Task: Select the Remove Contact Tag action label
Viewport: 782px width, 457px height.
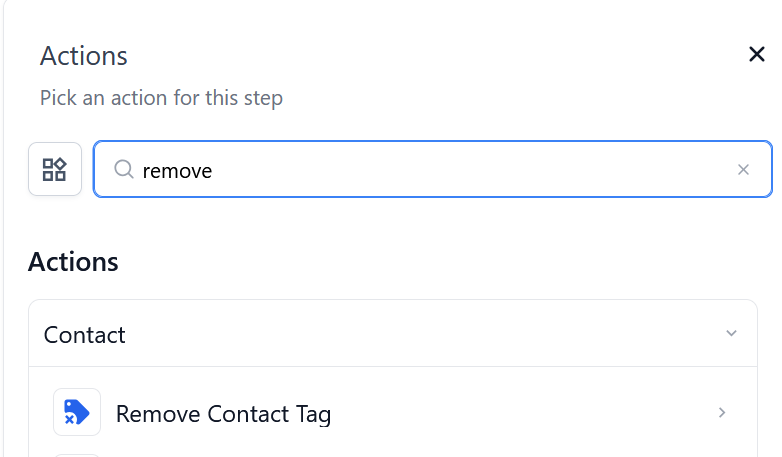Action: click(x=223, y=413)
